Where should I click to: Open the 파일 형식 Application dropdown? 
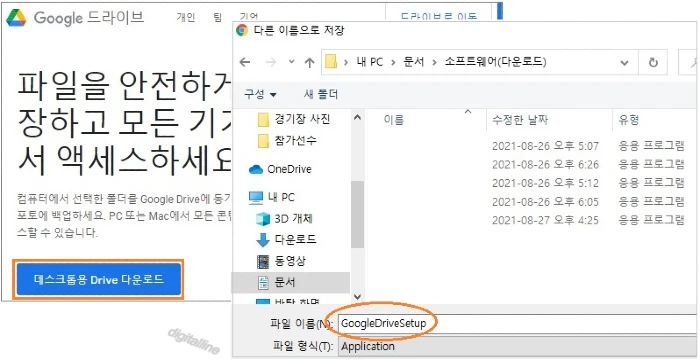[x=517, y=347]
